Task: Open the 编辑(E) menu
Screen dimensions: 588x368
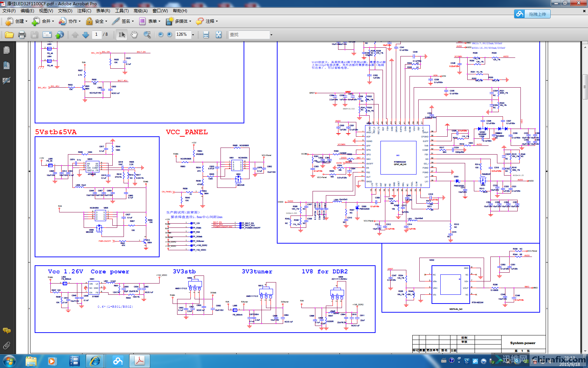Action: 27,11
